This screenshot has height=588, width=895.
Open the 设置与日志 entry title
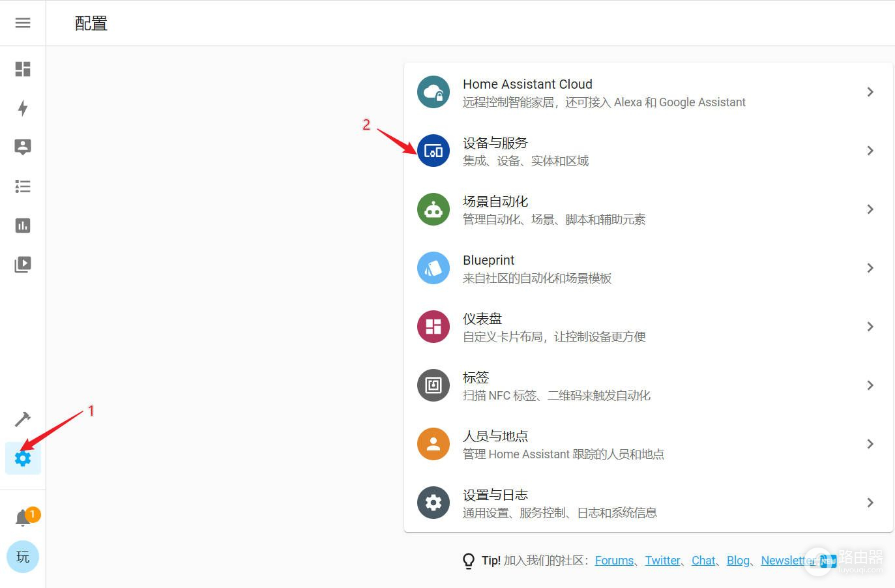tap(495, 495)
